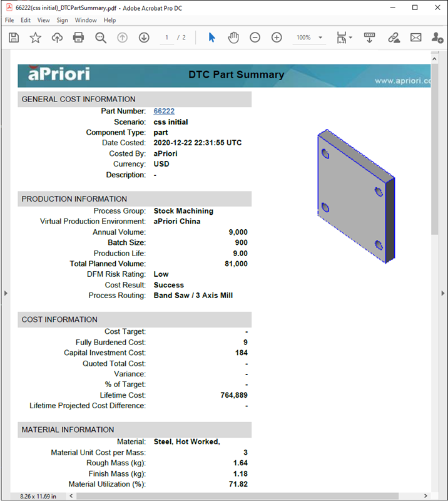
Task: Zoom in with the plus icon
Action: [x=277, y=38]
